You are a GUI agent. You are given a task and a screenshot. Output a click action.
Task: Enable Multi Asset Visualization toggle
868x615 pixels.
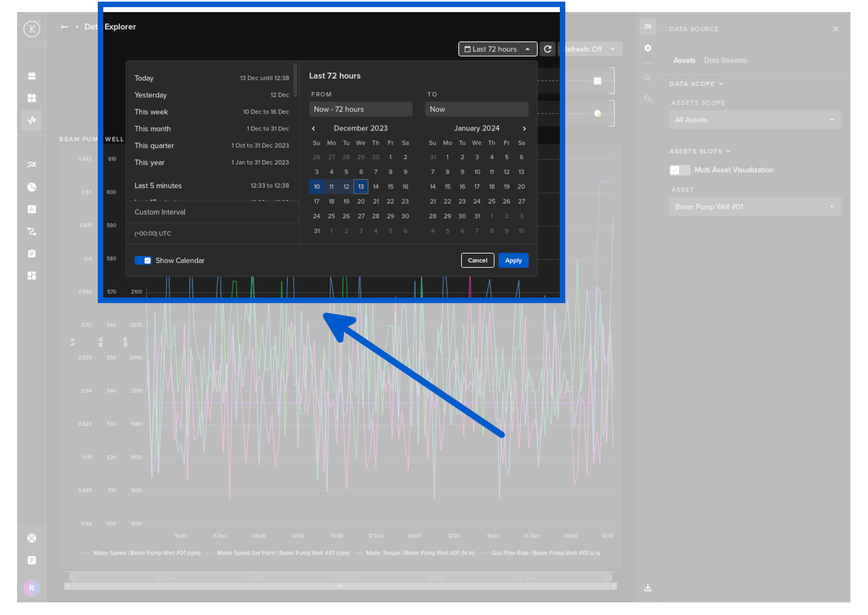(680, 170)
